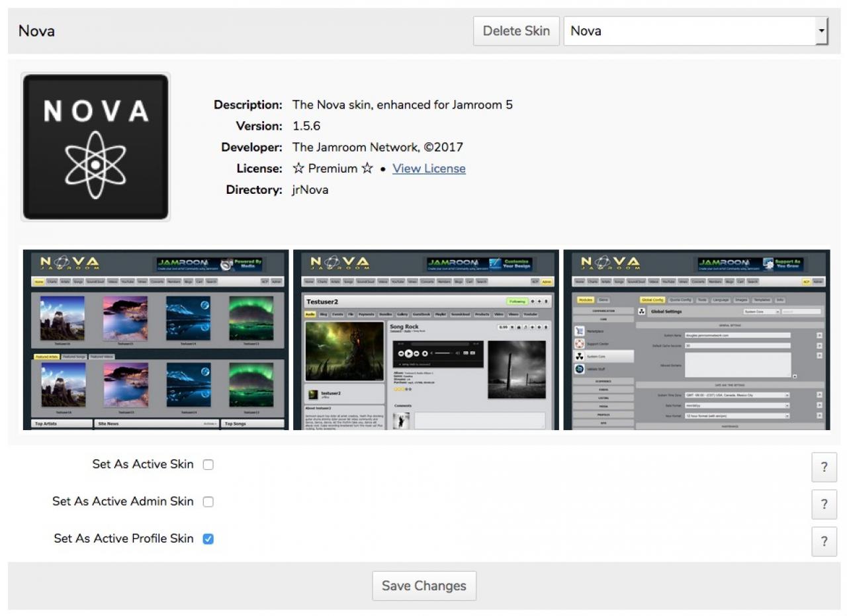Viewport: 847px width, 616px height.
Task: Click the Set As Active Profile Skin label
Action: coord(124,539)
